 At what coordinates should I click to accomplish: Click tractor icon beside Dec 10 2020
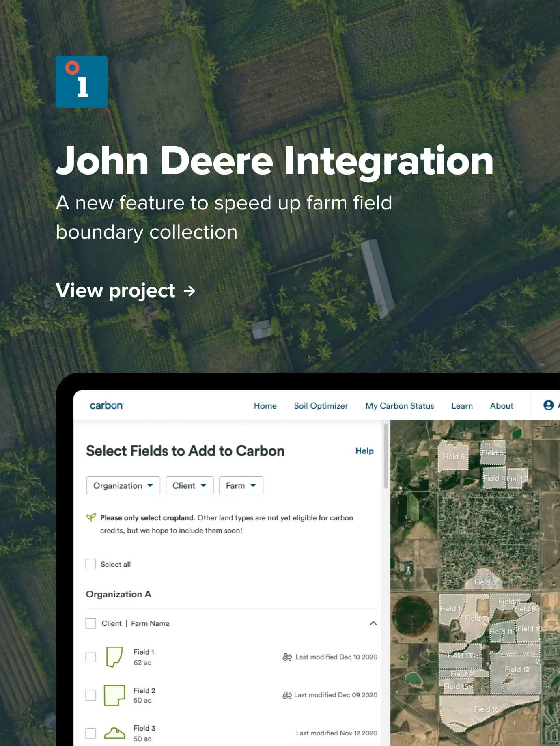click(x=287, y=657)
